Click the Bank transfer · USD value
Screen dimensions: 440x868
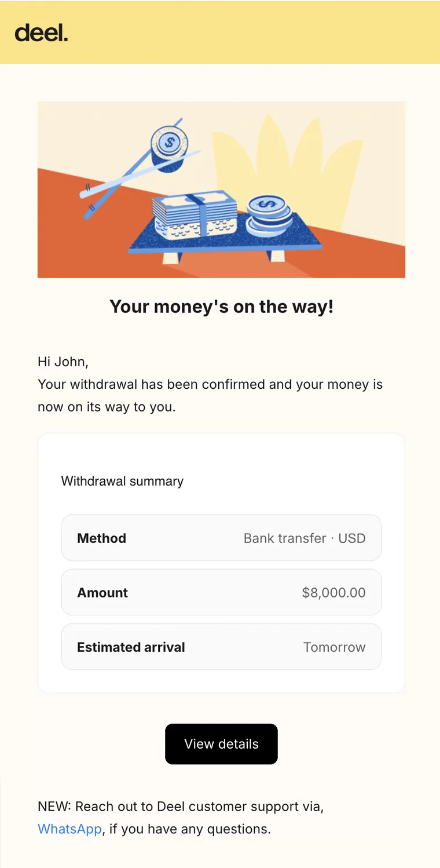[305, 538]
